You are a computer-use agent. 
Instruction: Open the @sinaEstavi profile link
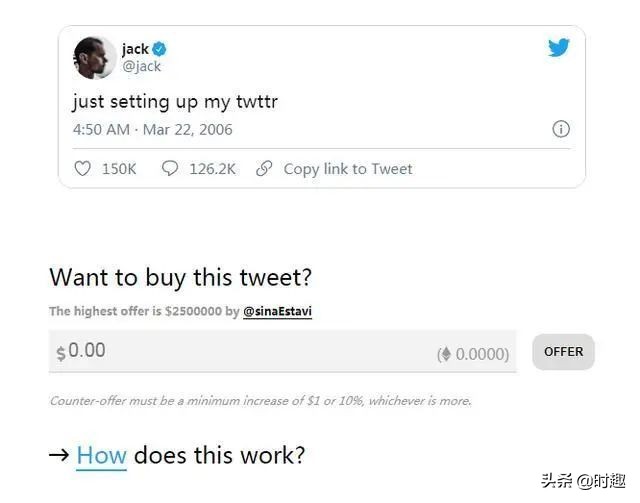click(x=277, y=312)
